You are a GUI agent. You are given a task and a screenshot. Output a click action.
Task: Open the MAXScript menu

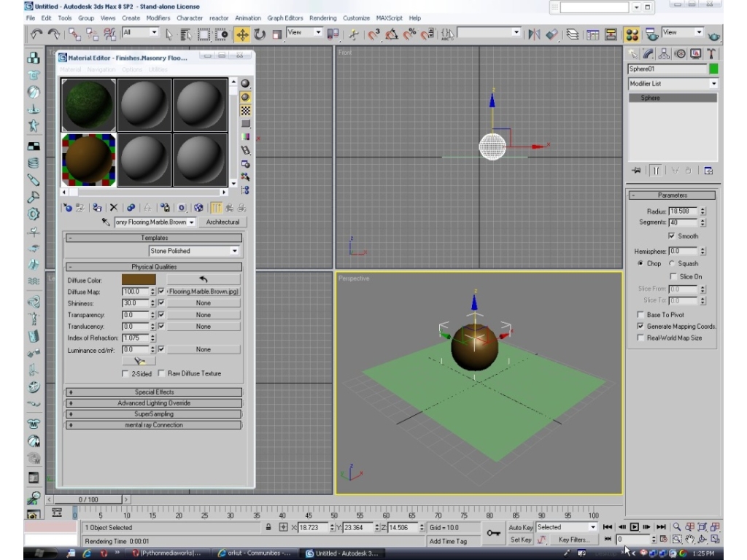(390, 18)
